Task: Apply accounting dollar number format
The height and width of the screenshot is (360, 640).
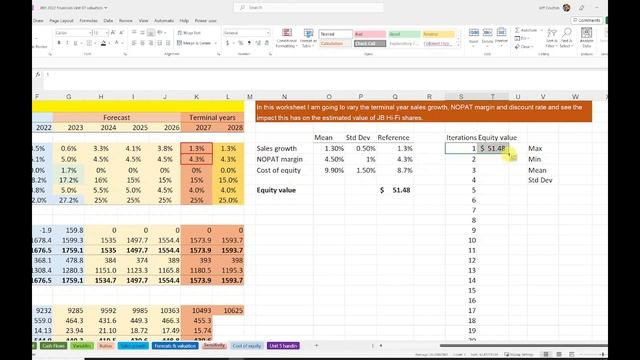Action: tap(227, 43)
